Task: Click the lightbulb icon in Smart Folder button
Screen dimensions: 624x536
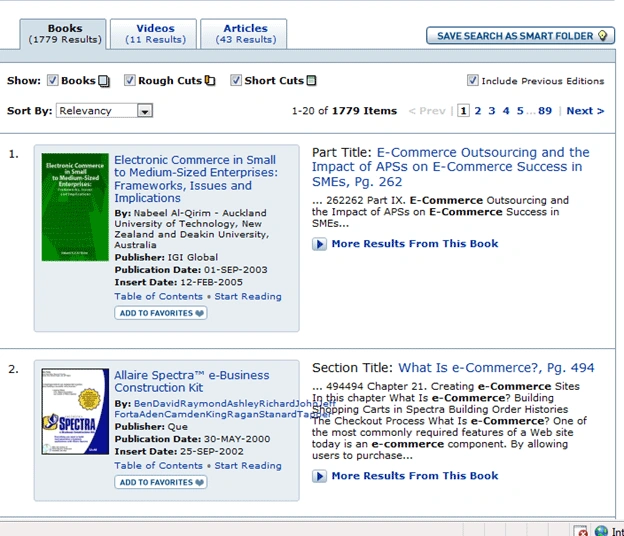Action: 603,36
